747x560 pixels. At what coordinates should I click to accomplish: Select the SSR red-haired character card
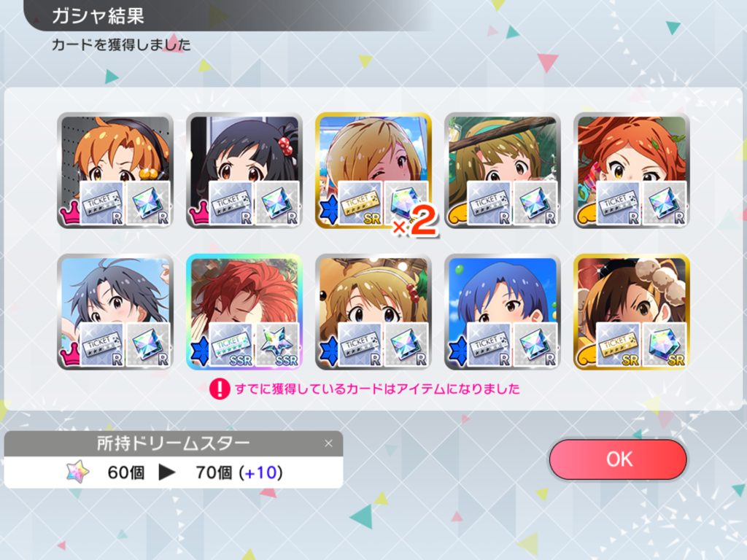[244, 312]
